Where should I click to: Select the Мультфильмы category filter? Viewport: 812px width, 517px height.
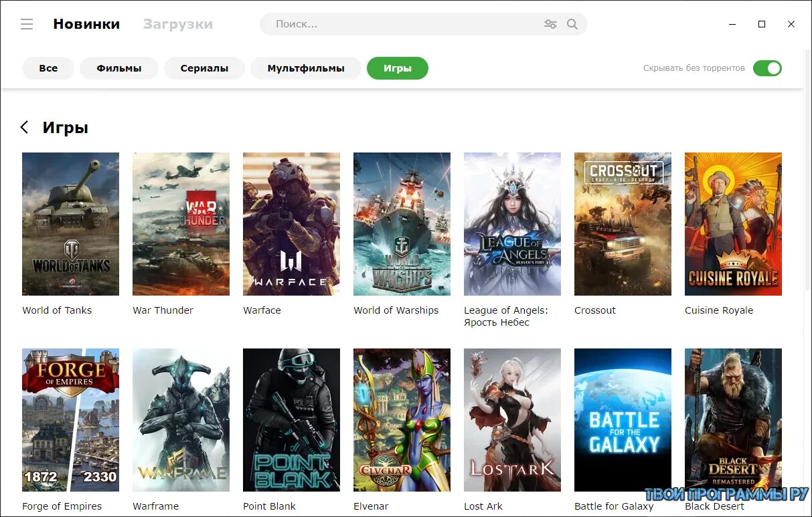coord(306,68)
